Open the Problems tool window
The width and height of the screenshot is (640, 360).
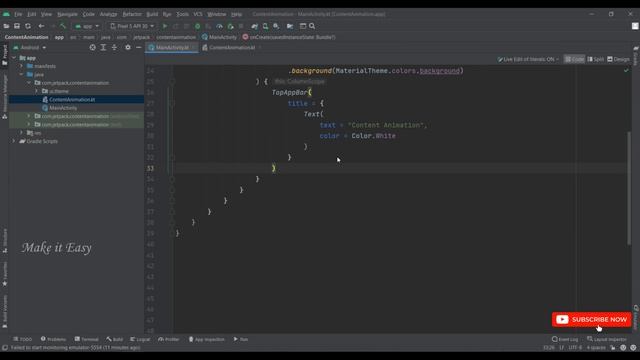click(53, 339)
